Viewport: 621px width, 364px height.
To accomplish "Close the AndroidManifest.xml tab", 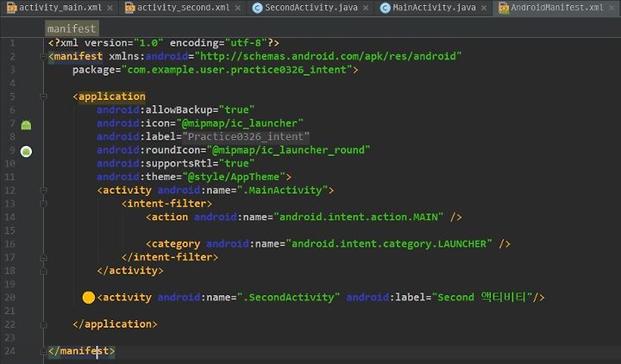I will coord(612,8).
